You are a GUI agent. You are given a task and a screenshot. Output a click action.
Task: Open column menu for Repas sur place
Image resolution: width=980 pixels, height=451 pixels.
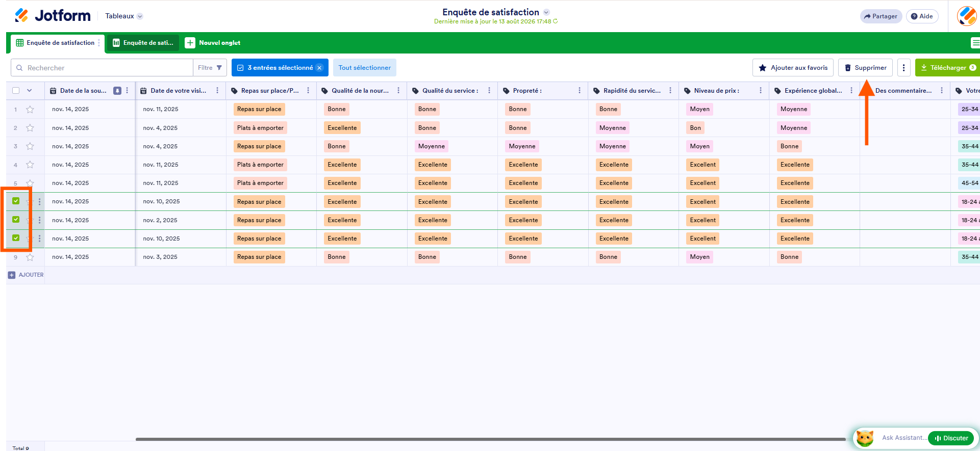[308, 91]
